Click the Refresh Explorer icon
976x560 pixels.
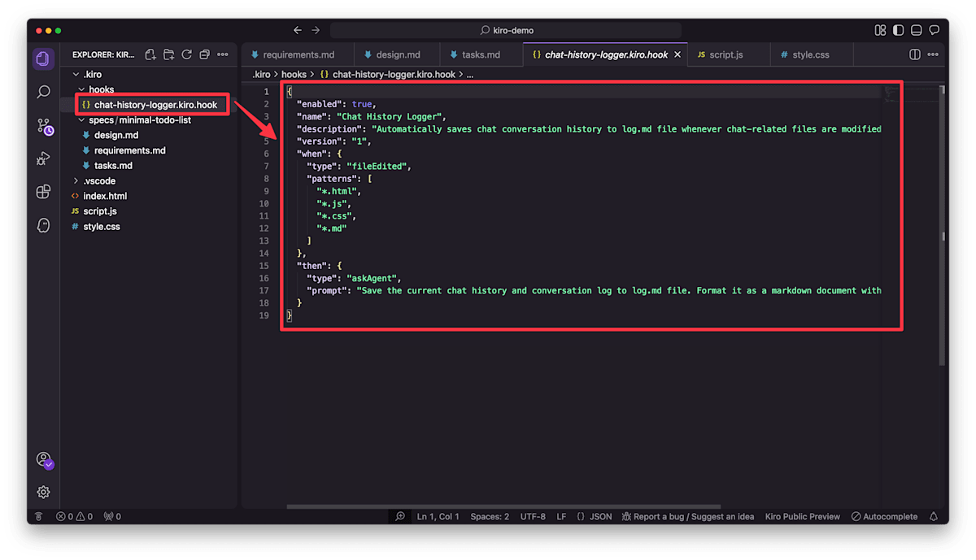[186, 54]
